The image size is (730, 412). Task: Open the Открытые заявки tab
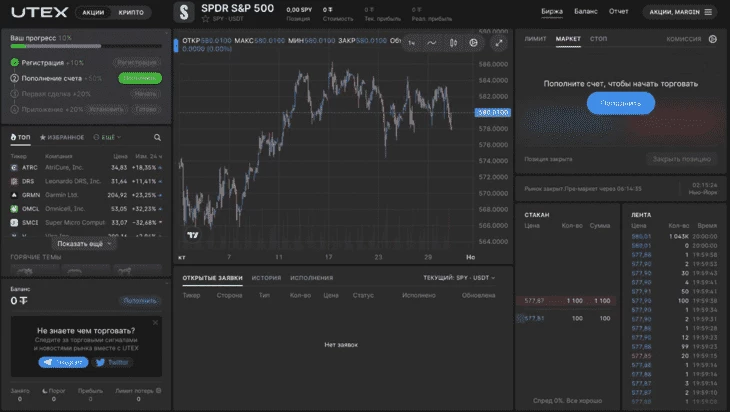[x=212, y=278]
